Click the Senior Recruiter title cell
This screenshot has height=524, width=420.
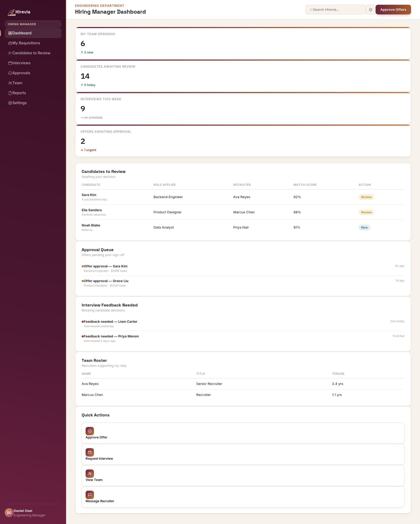tap(209, 384)
